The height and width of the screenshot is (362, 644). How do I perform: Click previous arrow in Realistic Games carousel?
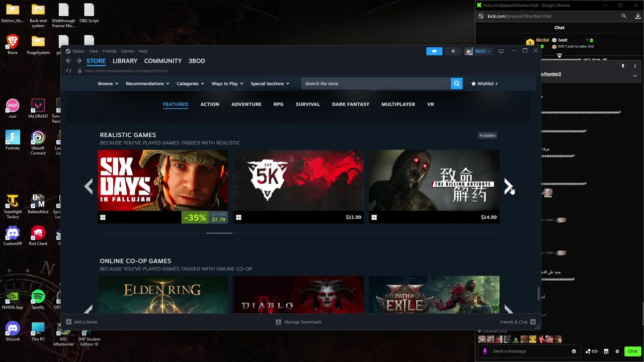point(89,187)
